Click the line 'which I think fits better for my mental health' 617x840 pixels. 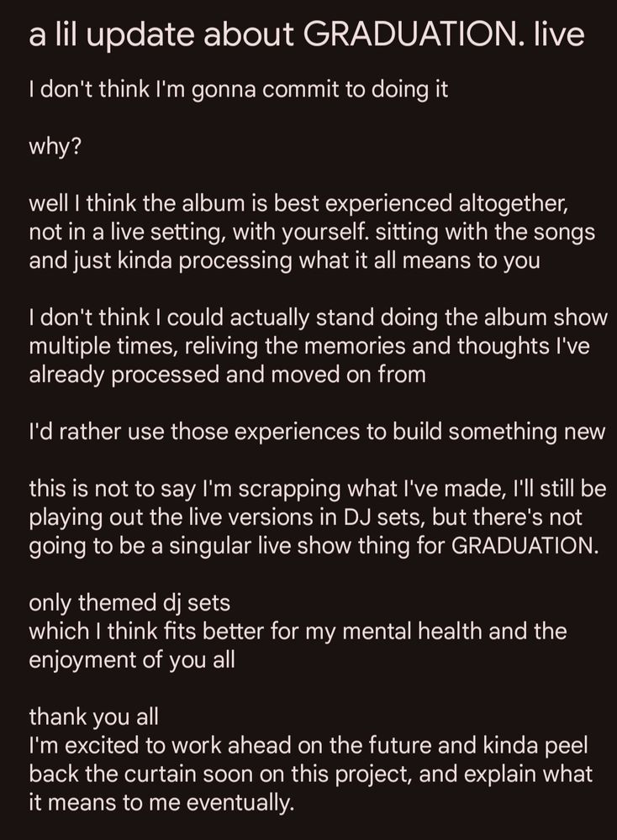(298, 631)
